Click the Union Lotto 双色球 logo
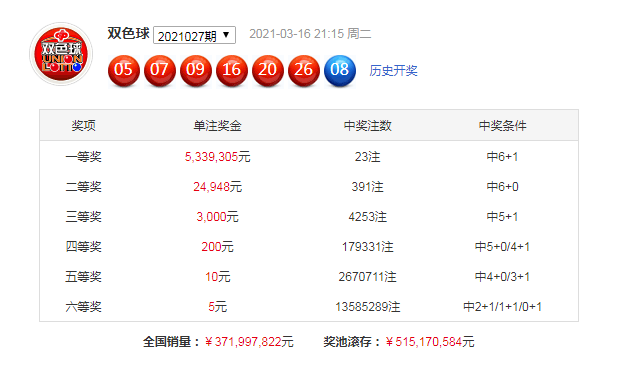Screen dimensions: 621x378 (61, 54)
